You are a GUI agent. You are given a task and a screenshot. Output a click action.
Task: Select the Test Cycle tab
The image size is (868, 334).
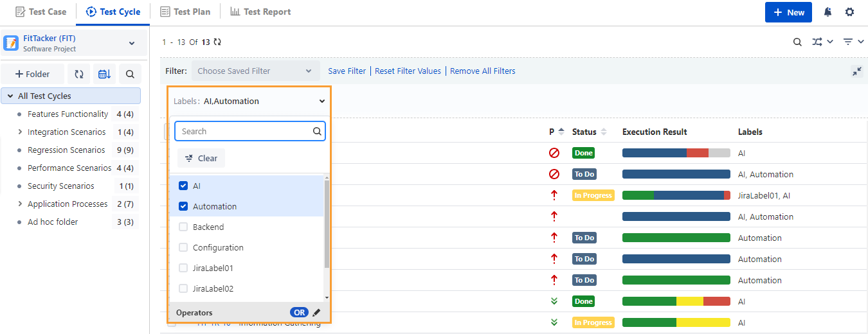click(x=113, y=12)
